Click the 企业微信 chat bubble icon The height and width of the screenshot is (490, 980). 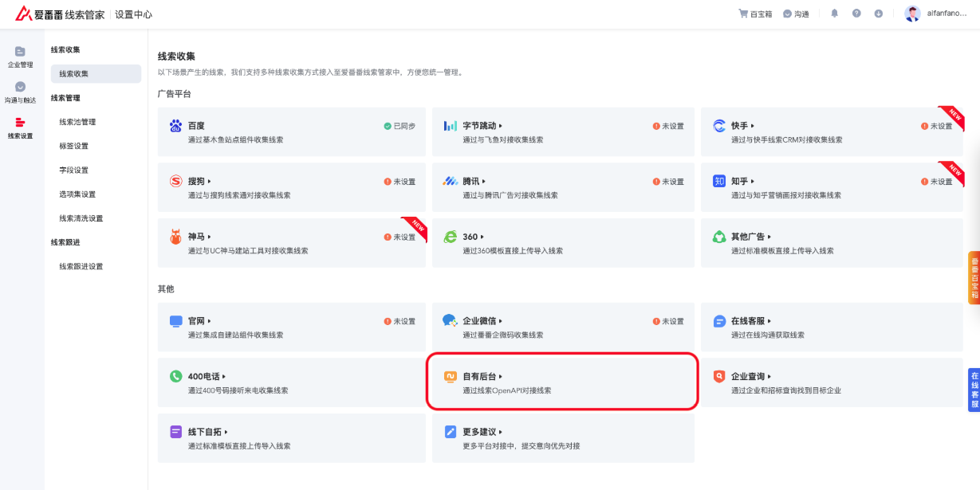point(450,320)
